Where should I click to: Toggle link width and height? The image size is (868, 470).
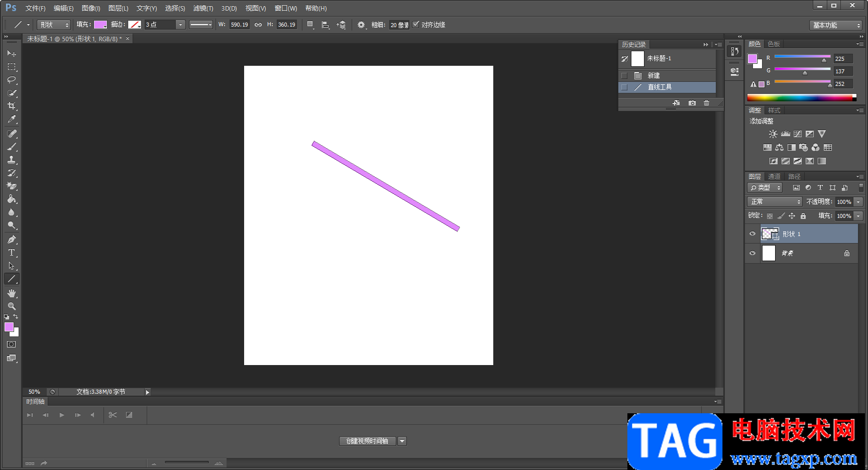click(x=258, y=25)
